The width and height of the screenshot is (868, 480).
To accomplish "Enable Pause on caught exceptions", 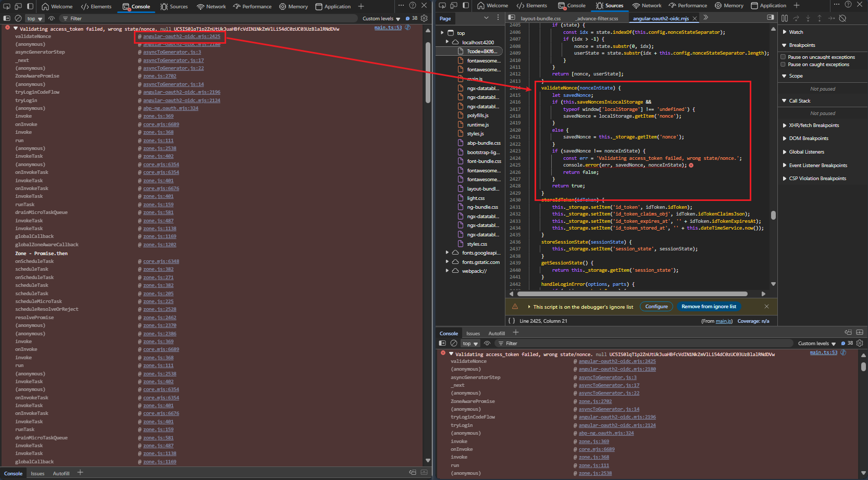I will 783,65.
